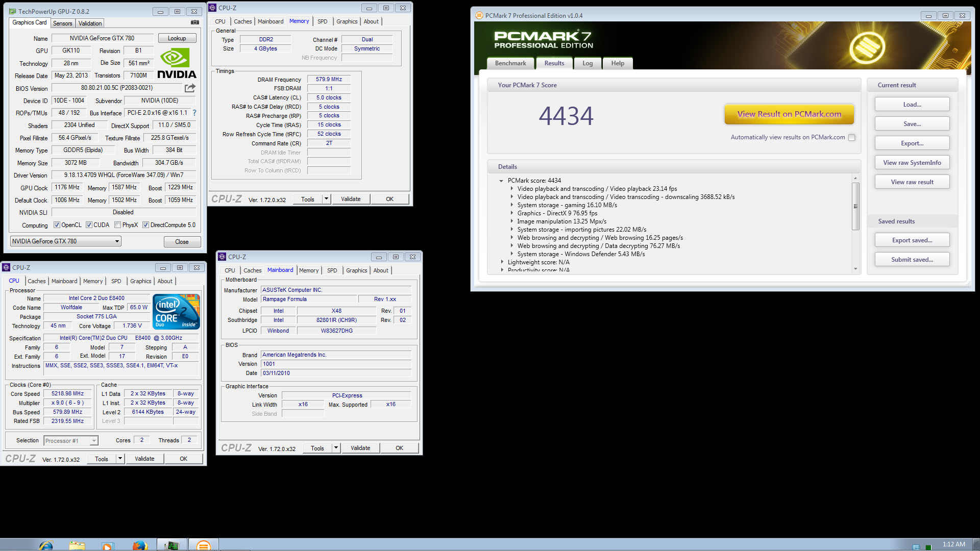The width and height of the screenshot is (980, 551).
Task: Click Export saved... button
Action: click(x=912, y=240)
